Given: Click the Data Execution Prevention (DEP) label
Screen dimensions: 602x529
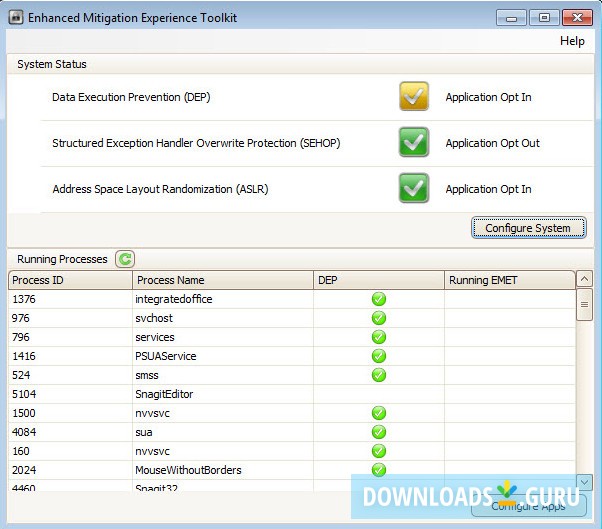Looking at the screenshot, I should [131, 97].
